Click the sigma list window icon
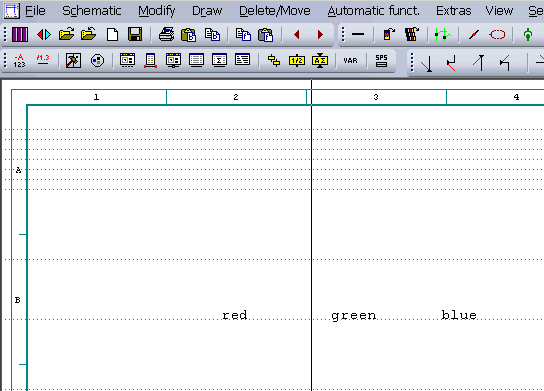The image size is (544, 391). coord(219,60)
